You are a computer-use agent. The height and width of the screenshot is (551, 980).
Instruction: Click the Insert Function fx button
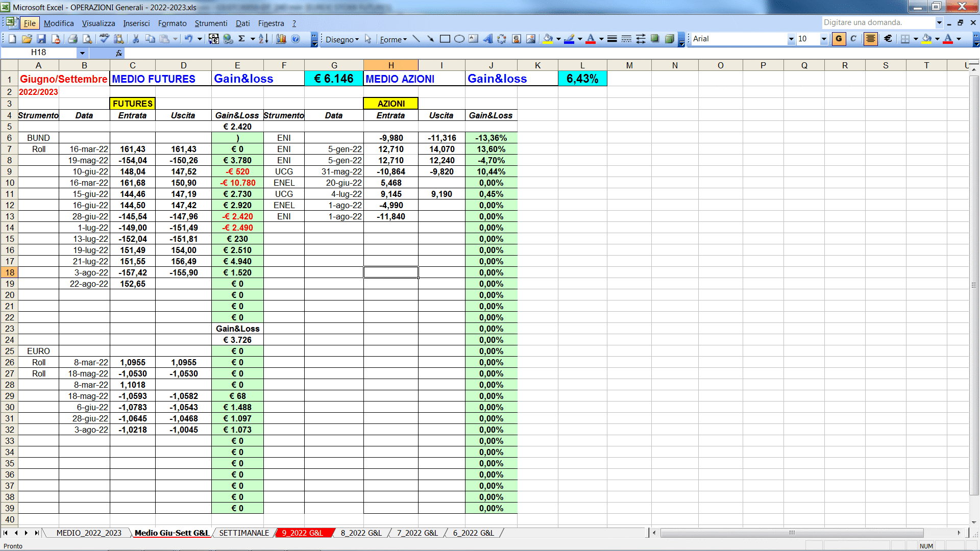(x=118, y=53)
